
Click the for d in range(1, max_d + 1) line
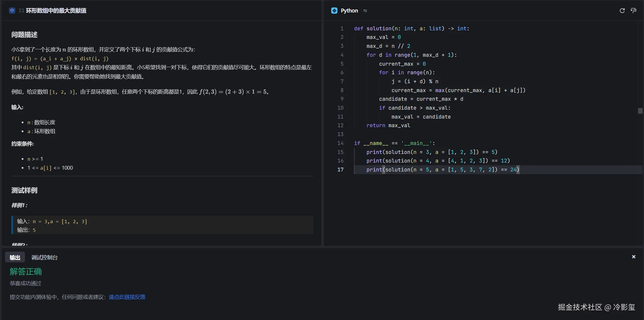tap(412, 55)
